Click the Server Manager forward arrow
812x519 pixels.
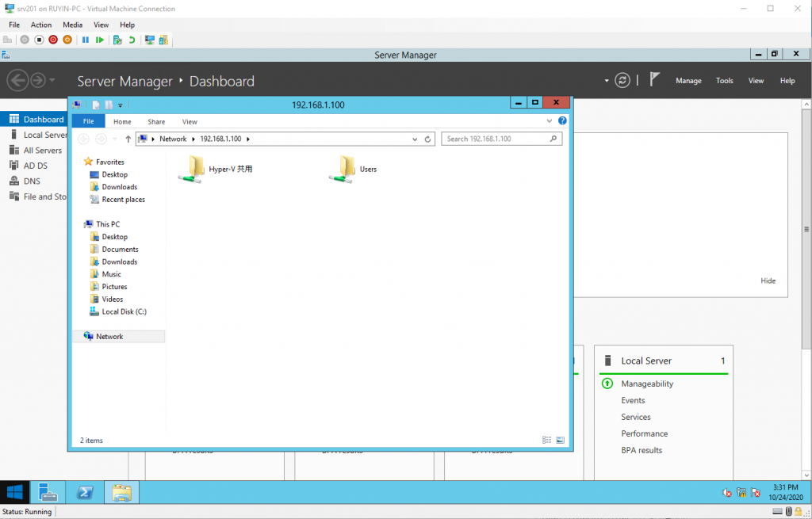[x=38, y=81]
